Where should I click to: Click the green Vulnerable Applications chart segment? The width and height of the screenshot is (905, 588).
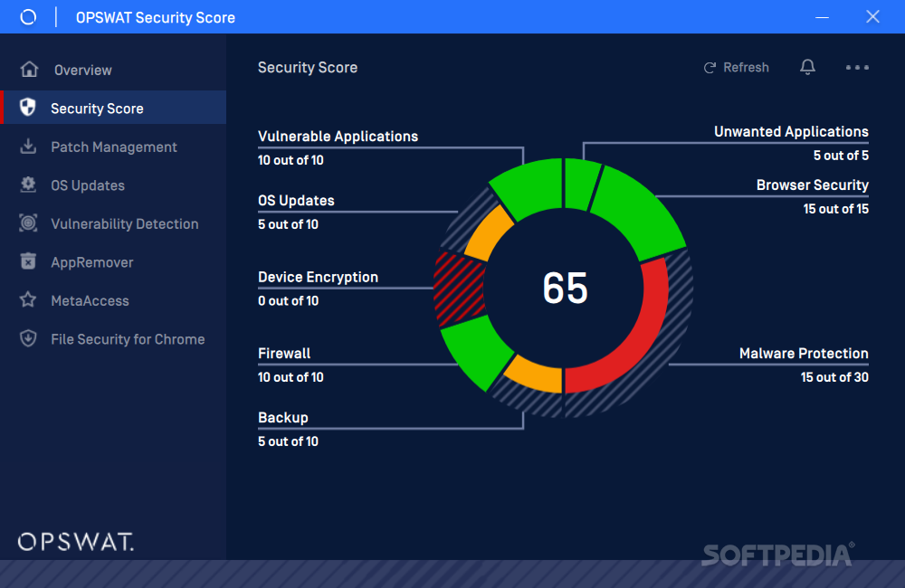531,187
